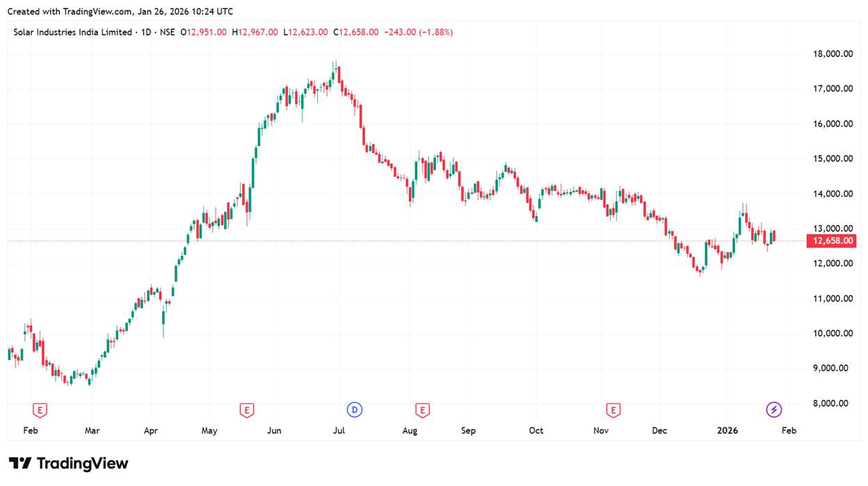Select the 2026 label on time axis
Viewport: 868px width, 486px height.
(728, 430)
